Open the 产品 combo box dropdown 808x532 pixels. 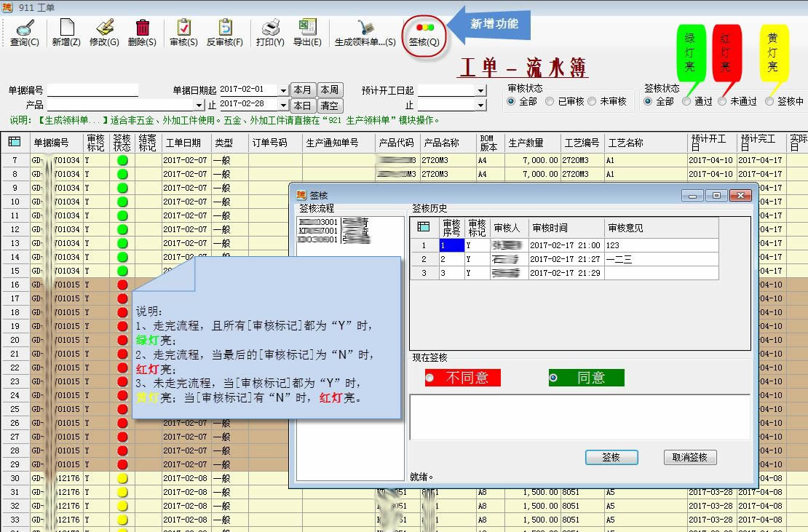coord(199,106)
